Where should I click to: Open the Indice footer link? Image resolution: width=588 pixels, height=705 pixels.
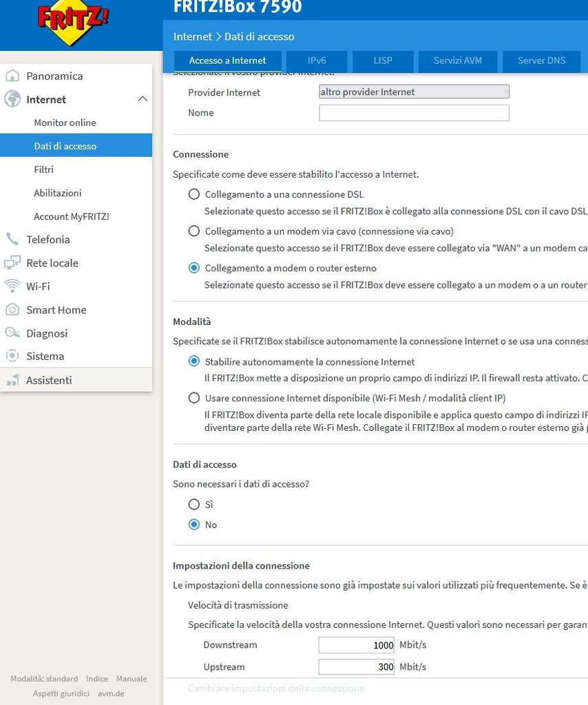coord(97,678)
